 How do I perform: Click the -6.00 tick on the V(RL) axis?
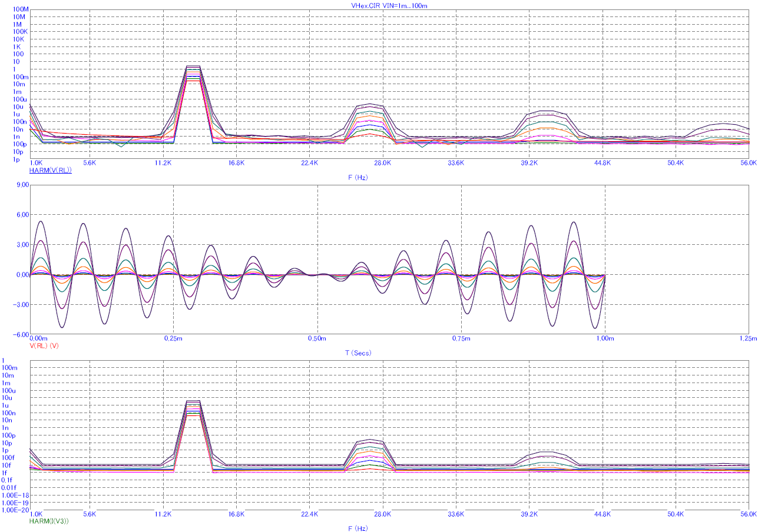tap(21, 334)
